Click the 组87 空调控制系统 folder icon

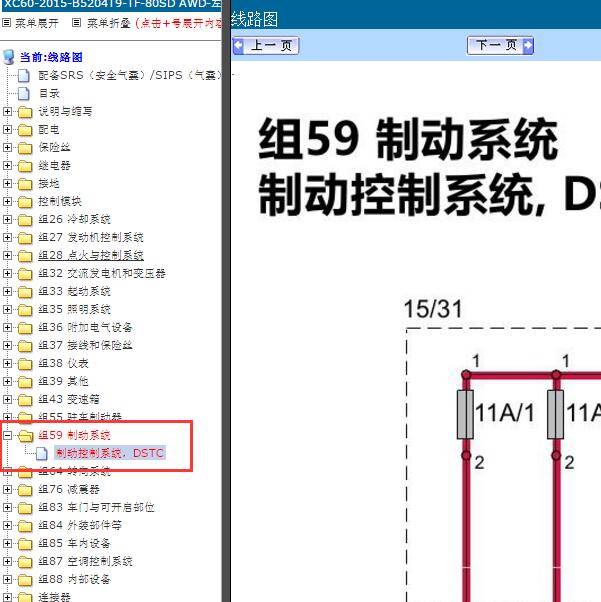coord(25,562)
